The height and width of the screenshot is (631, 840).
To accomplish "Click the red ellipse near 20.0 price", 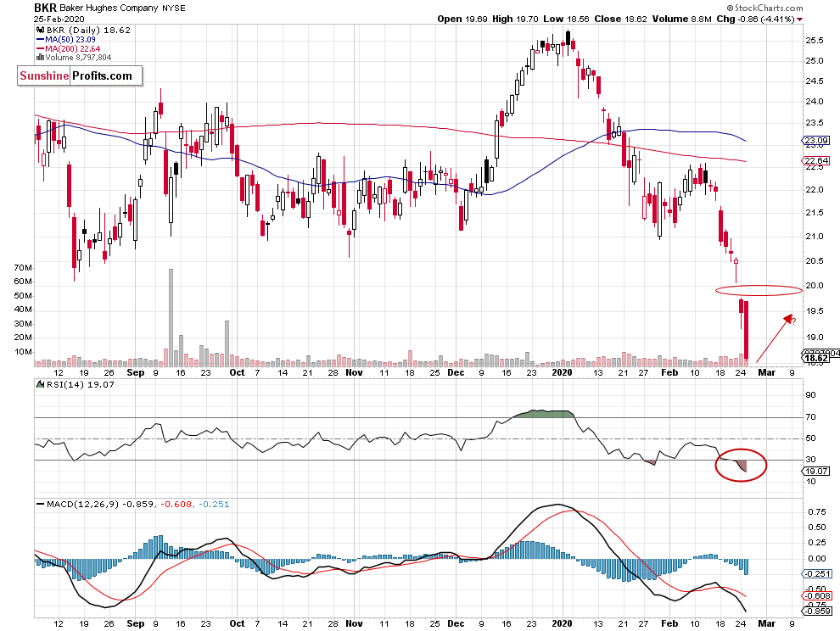I will [x=759, y=290].
